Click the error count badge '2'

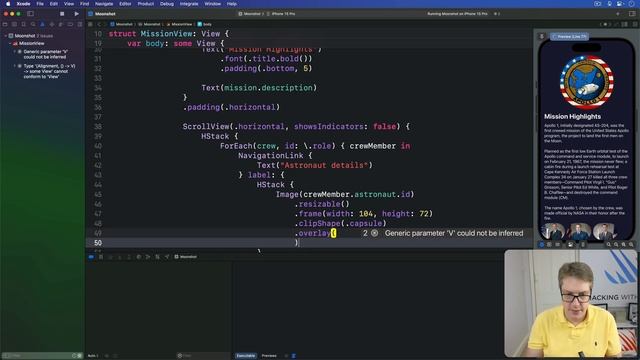click(x=365, y=233)
